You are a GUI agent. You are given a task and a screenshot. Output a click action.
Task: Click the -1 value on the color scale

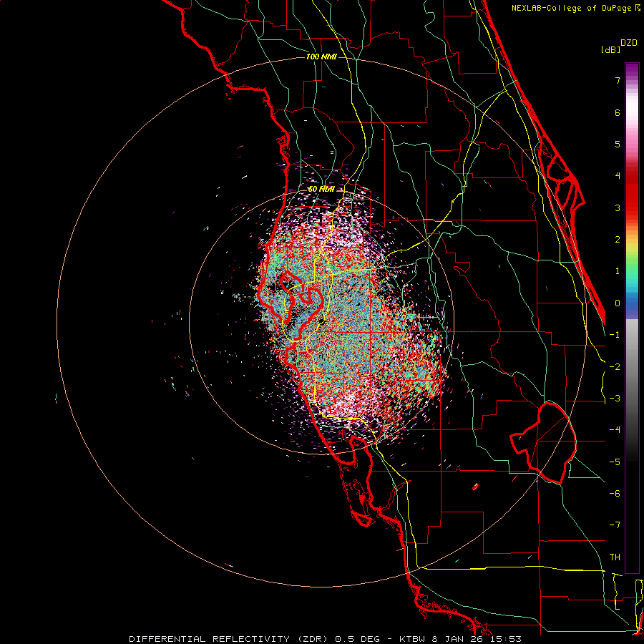[615, 335]
